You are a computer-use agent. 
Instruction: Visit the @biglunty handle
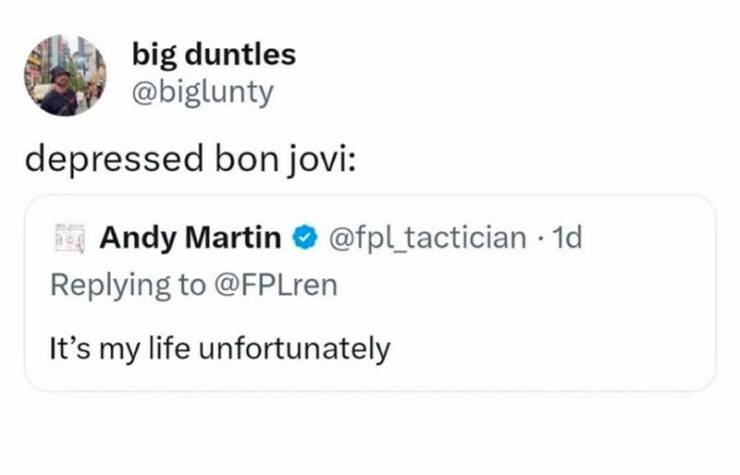click(201, 91)
